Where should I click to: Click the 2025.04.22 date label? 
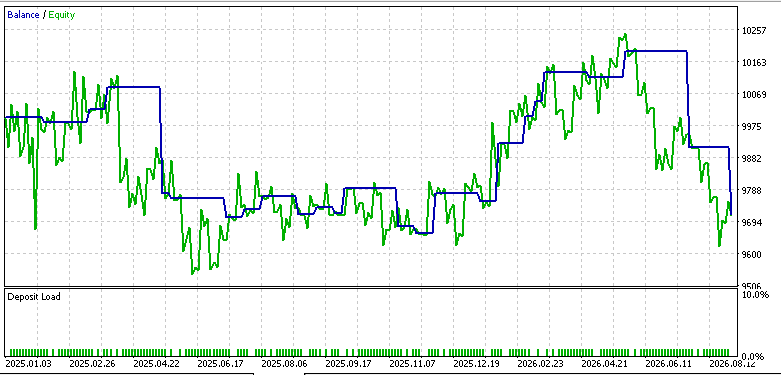[156, 364]
